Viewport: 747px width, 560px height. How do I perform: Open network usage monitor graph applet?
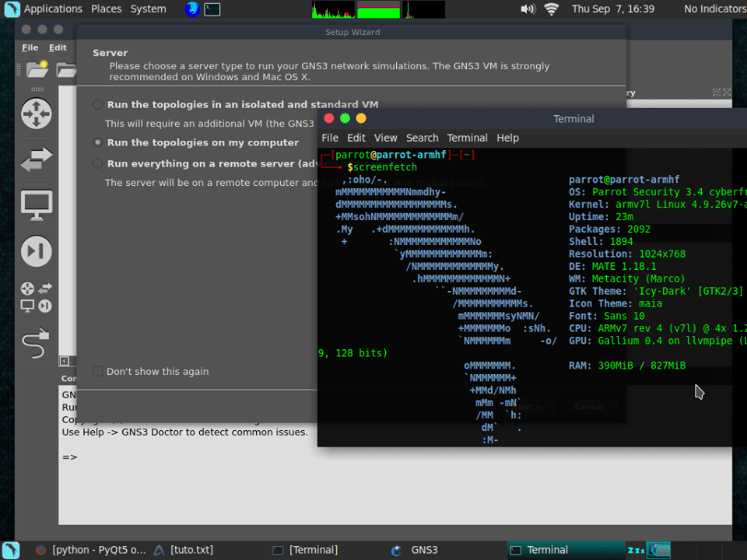423,9
